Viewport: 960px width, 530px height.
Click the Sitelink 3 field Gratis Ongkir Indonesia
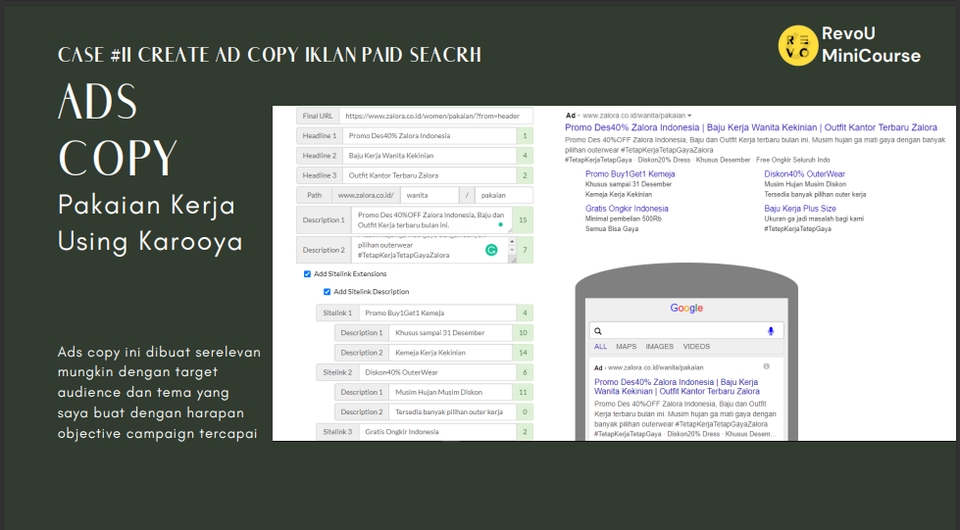(437, 431)
